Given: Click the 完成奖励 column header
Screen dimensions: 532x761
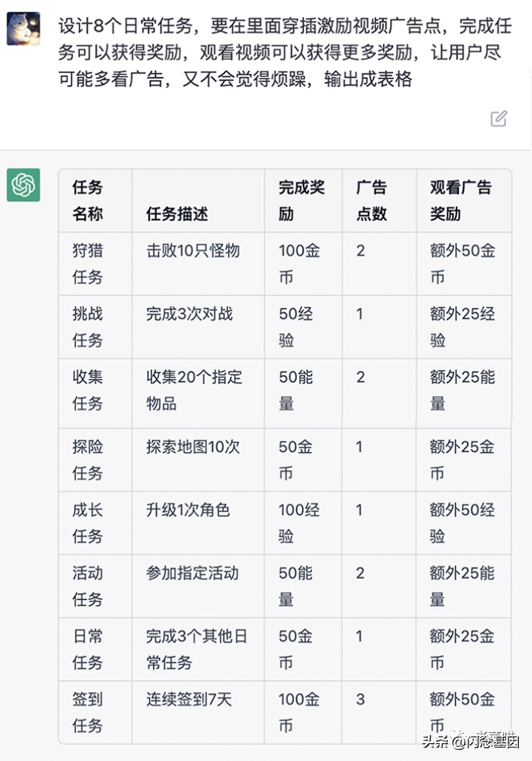Looking at the screenshot, I should click(301, 201).
